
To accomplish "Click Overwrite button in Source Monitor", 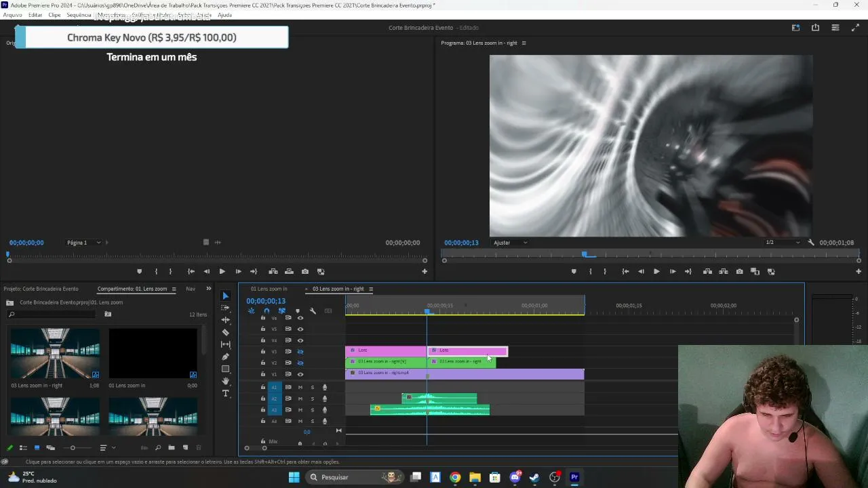I will (289, 271).
